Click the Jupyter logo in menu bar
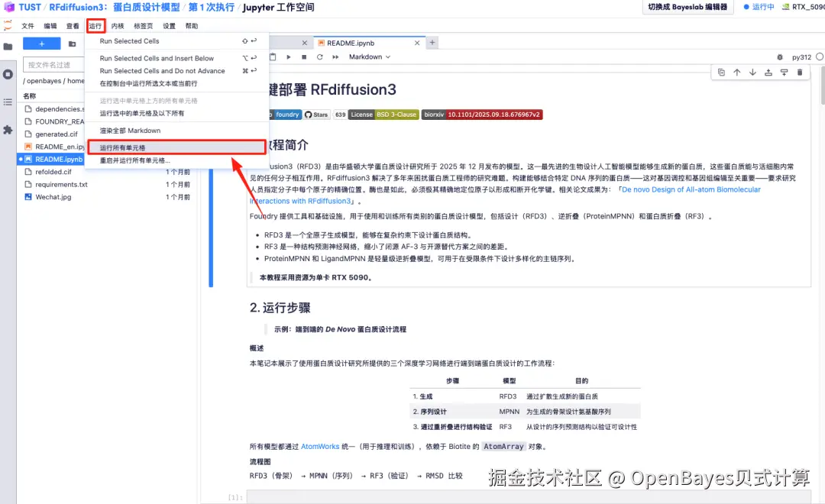 click(8, 25)
